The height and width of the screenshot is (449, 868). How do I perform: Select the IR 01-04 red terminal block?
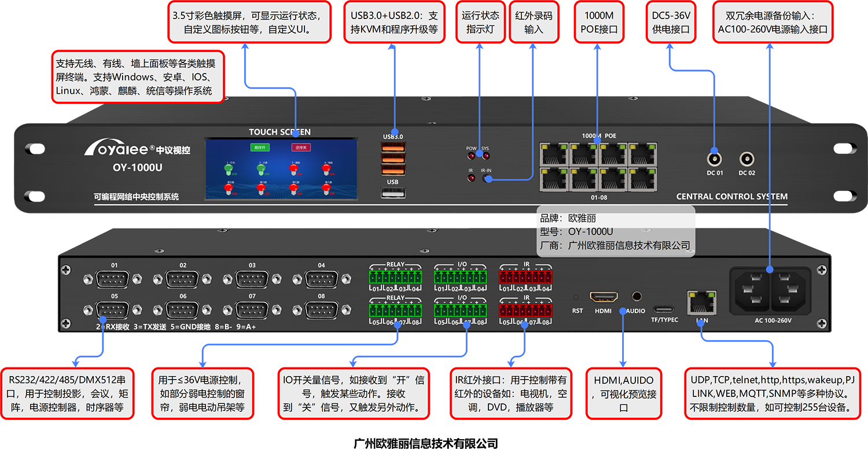coord(526,277)
